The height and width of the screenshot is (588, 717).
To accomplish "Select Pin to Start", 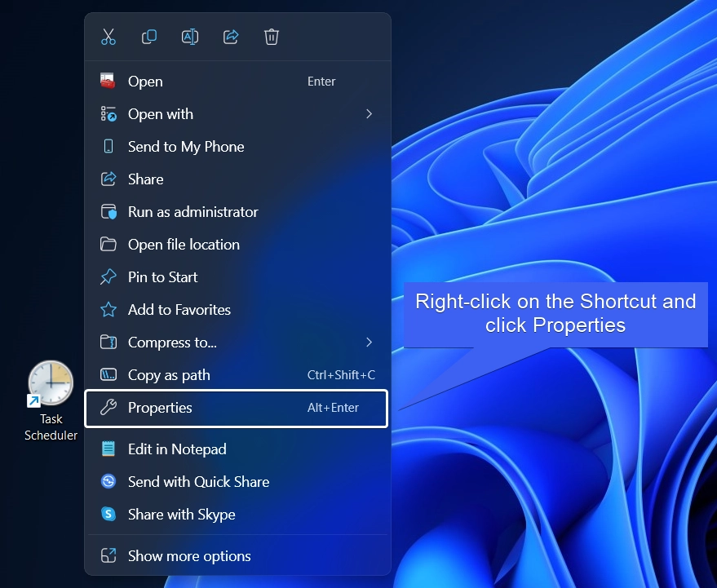I will (x=237, y=277).
